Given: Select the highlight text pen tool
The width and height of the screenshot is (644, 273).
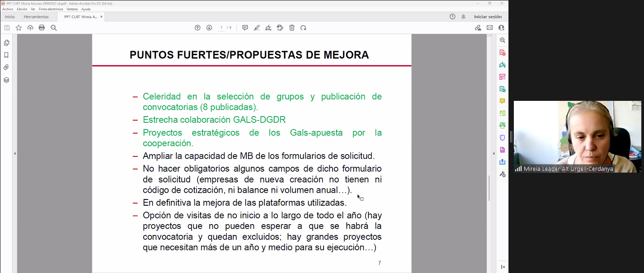Looking at the screenshot, I should coord(257,28).
